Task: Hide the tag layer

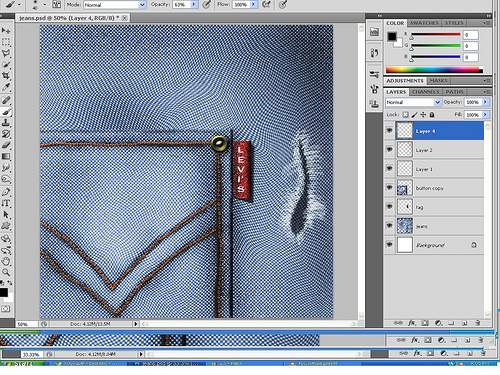Action: (389, 206)
